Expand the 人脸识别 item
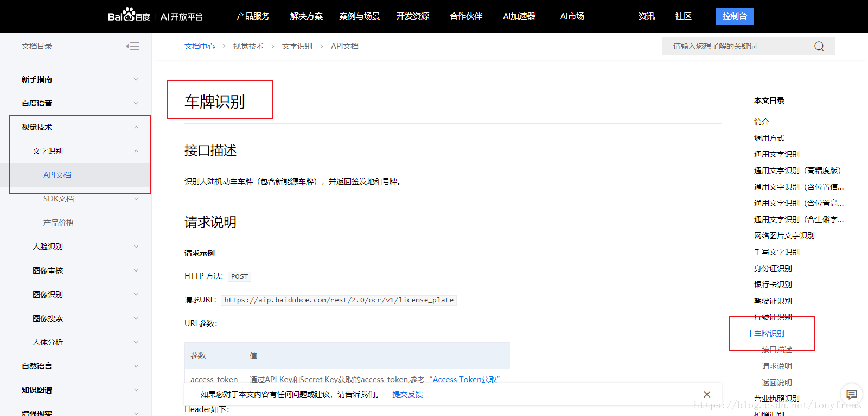The height and width of the screenshot is (416, 868). click(x=136, y=247)
